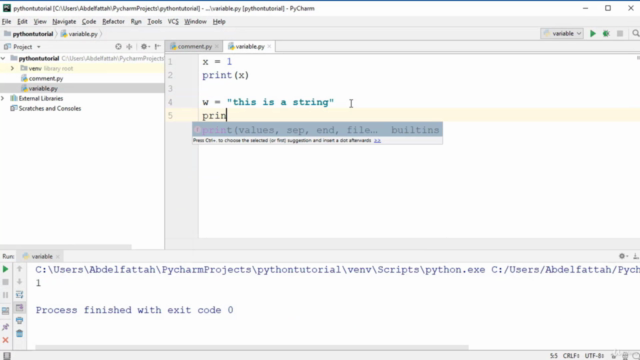640x360 pixels.
Task: Run the variable configuration from main toolbar
Action: (x=593, y=33)
